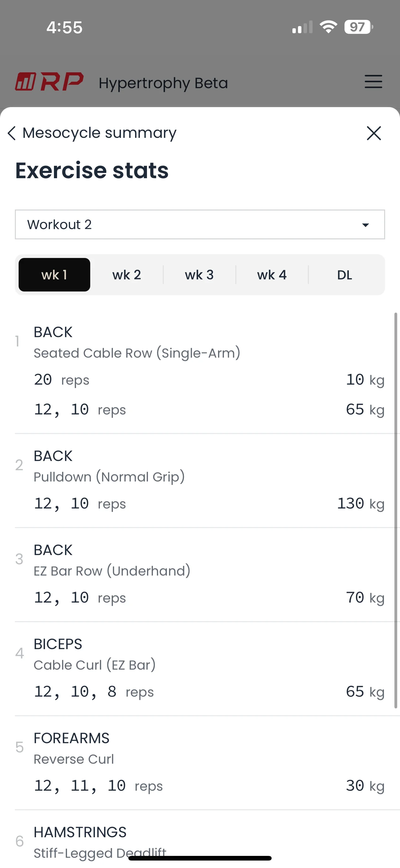Tap the Mesocycle summary back link
Image resolution: width=400 pixels, height=868 pixels.
[99, 133]
